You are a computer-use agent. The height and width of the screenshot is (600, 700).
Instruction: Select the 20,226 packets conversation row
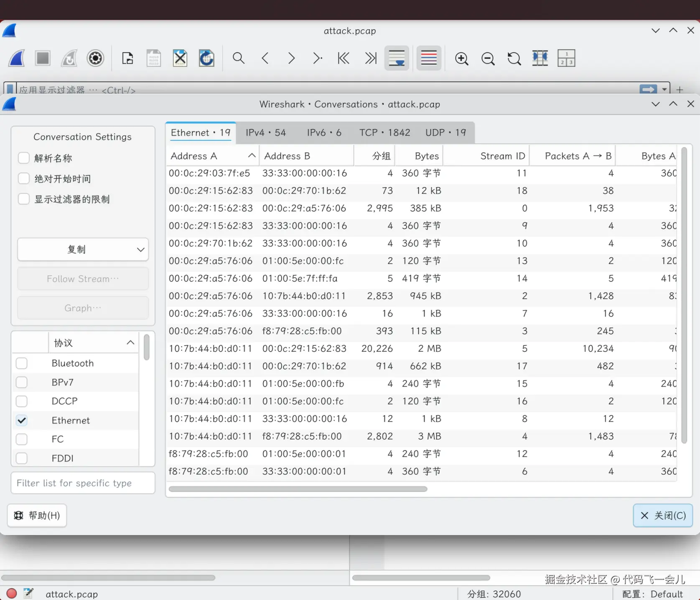[x=422, y=348]
